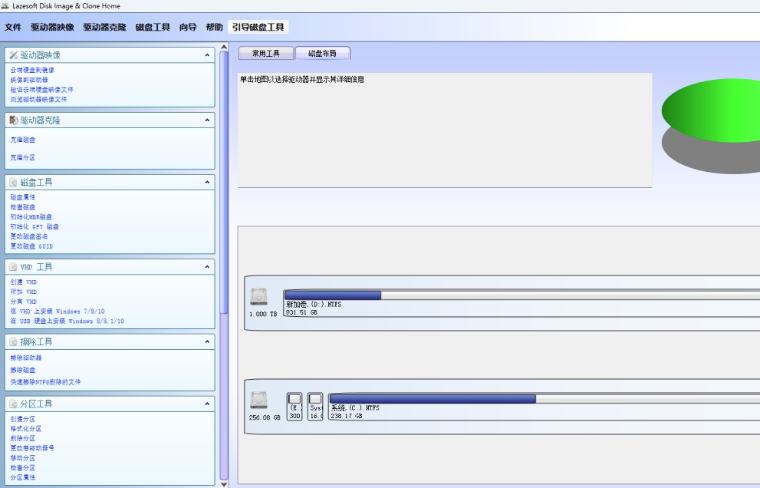Click the 检查分区 link
This screenshot has width=760, height=488.
coord(23,468)
